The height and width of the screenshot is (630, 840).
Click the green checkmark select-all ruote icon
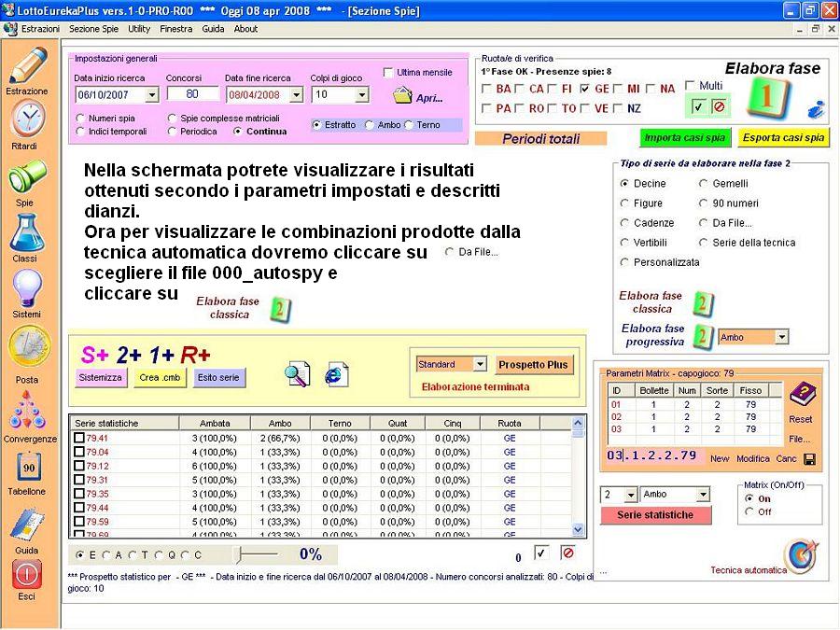tap(697, 107)
